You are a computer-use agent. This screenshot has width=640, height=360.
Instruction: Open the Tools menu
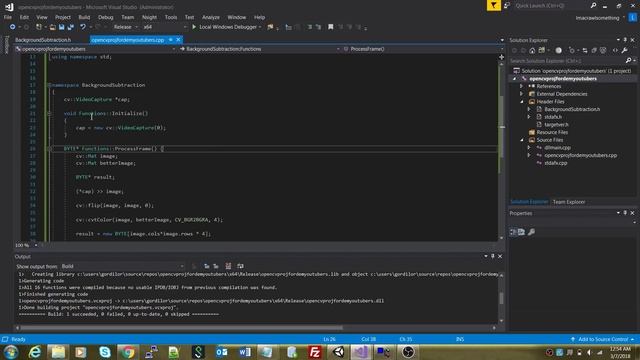(x=171, y=17)
